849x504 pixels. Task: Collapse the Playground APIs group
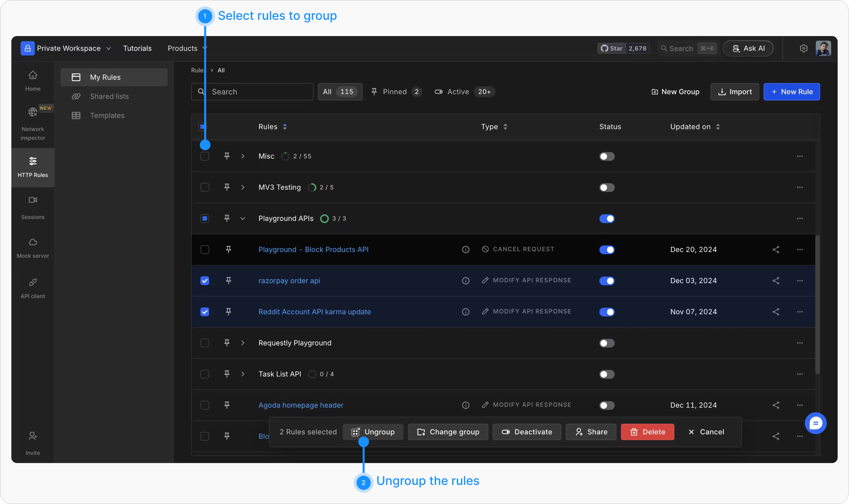[243, 218]
